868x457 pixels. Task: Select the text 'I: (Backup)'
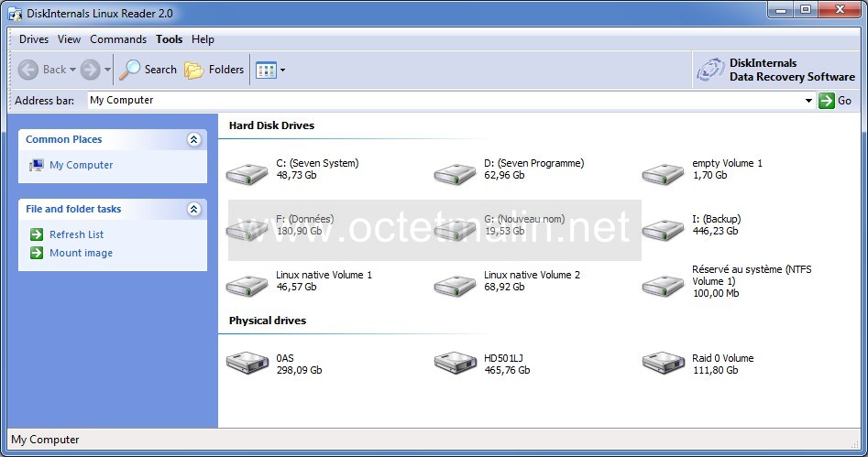point(717,219)
